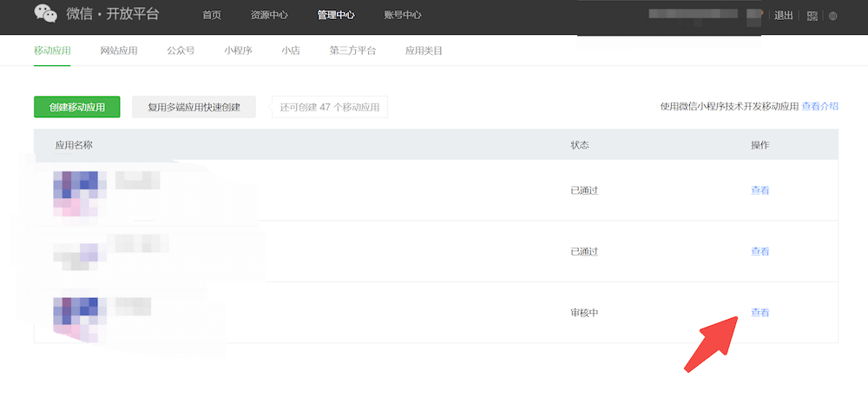Log out using the 退出 link
Image resolution: width=868 pixels, height=418 pixels.
[783, 16]
